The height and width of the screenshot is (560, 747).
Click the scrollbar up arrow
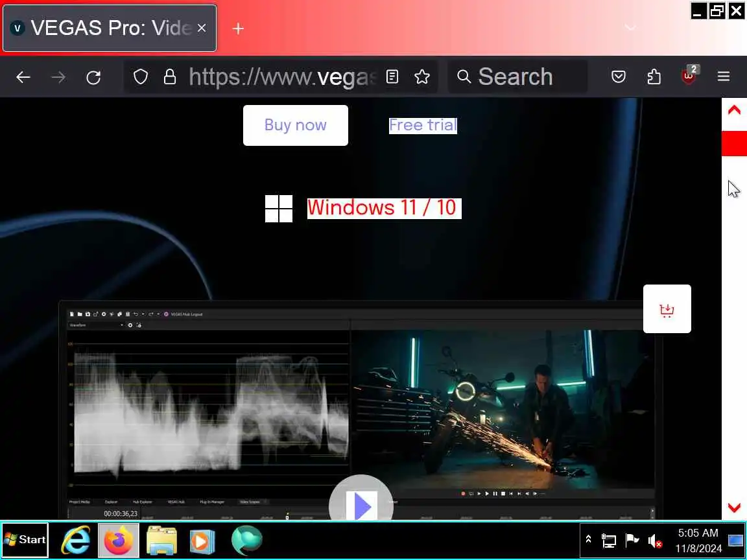click(734, 110)
